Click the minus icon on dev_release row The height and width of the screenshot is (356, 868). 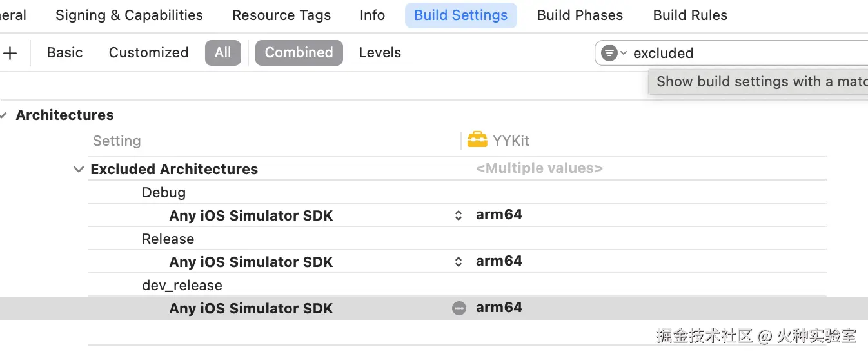(x=459, y=308)
